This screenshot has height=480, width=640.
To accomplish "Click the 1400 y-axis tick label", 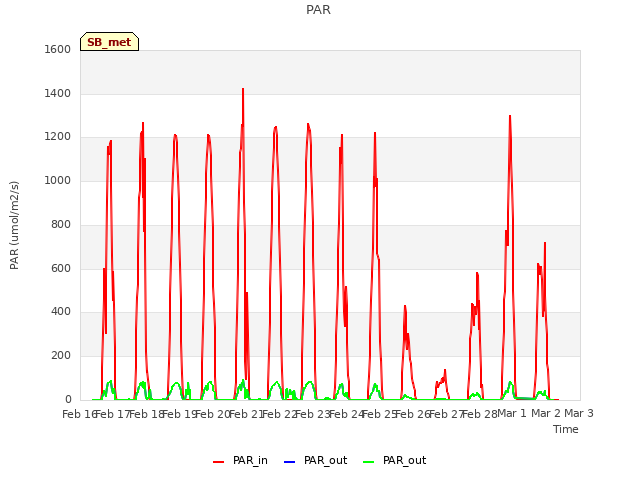I will point(58,93).
